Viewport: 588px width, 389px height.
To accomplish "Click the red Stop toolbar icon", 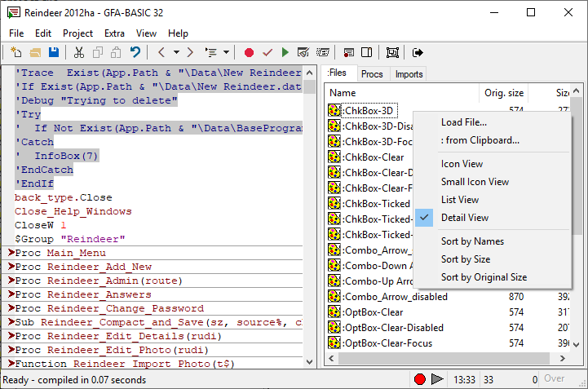I will (x=249, y=52).
